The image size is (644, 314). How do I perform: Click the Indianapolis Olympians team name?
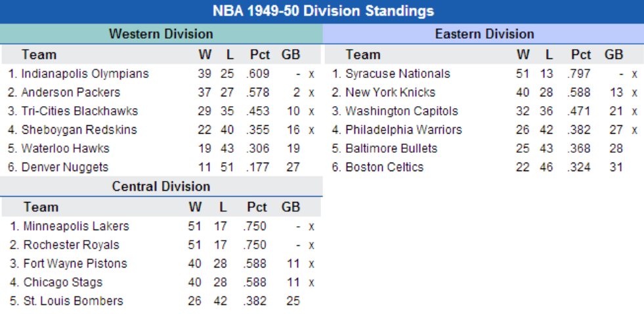pyautogui.click(x=85, y=74)
